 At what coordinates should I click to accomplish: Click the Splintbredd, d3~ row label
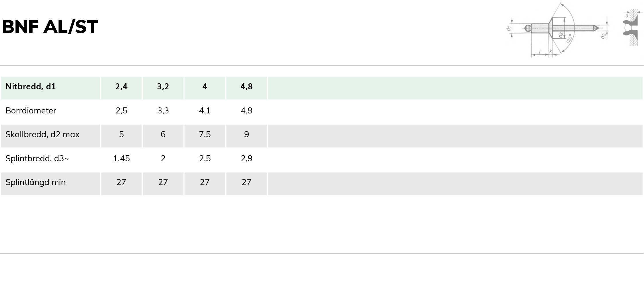click(37, 158)
